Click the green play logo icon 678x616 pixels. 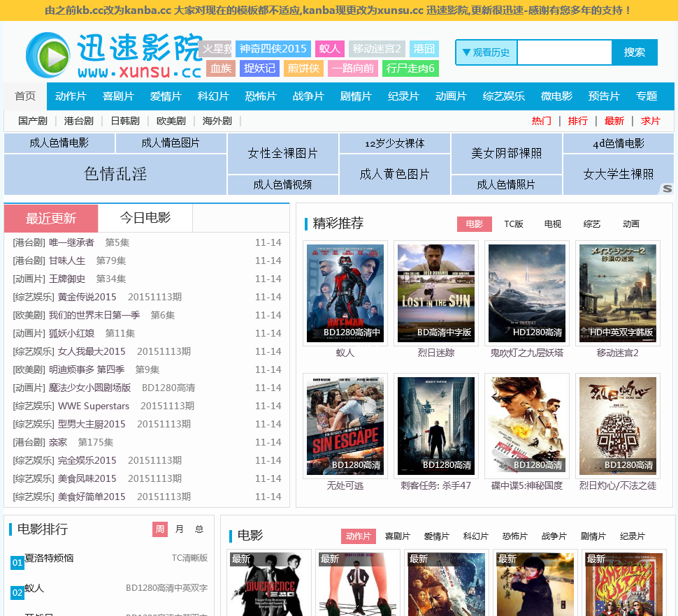pyautogui.click(x=48, y=55)
